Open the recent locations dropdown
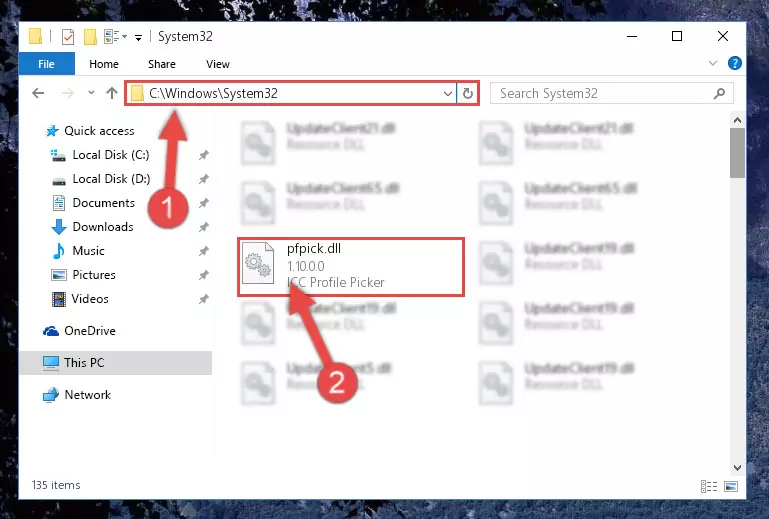Screen dimensions: 769x519 click(x=91, y=93)
